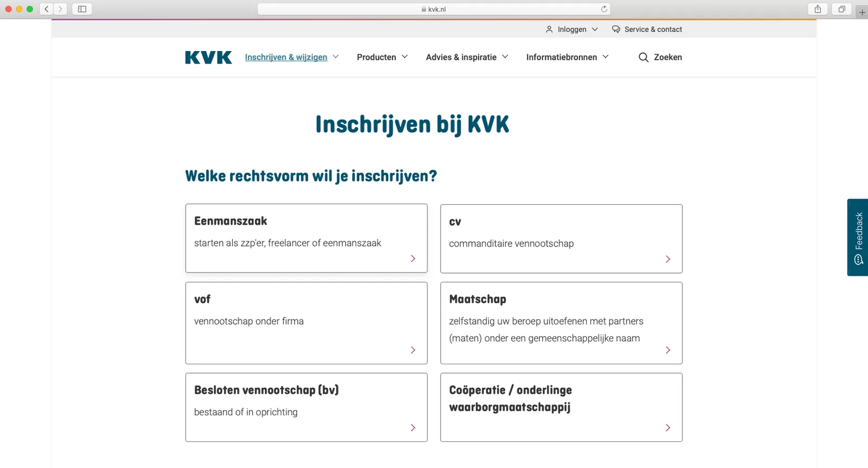
Task: Expand the Producten chevron
Action: (405, 56)
